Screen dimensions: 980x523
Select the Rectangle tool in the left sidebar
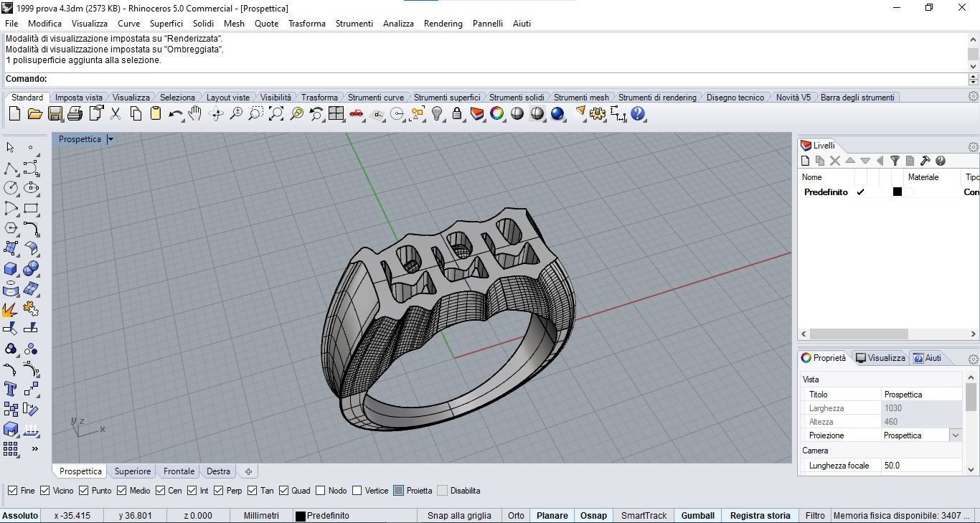coord(31,208)
